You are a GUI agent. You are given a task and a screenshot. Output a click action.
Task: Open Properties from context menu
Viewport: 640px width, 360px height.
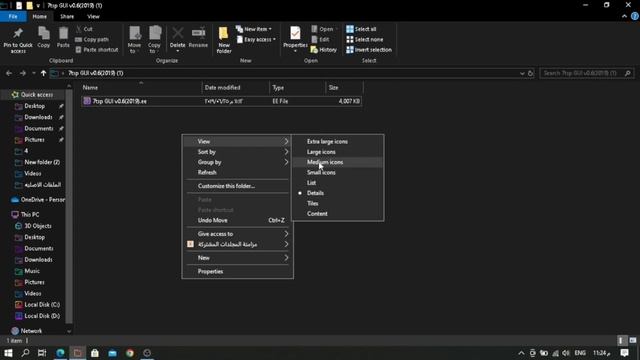[238, 271]
